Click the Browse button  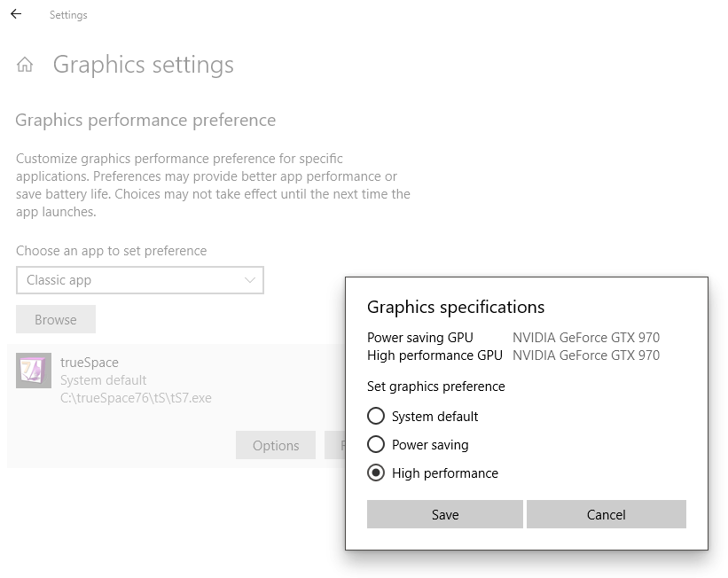pyautogui.click(x=56, y=319)
